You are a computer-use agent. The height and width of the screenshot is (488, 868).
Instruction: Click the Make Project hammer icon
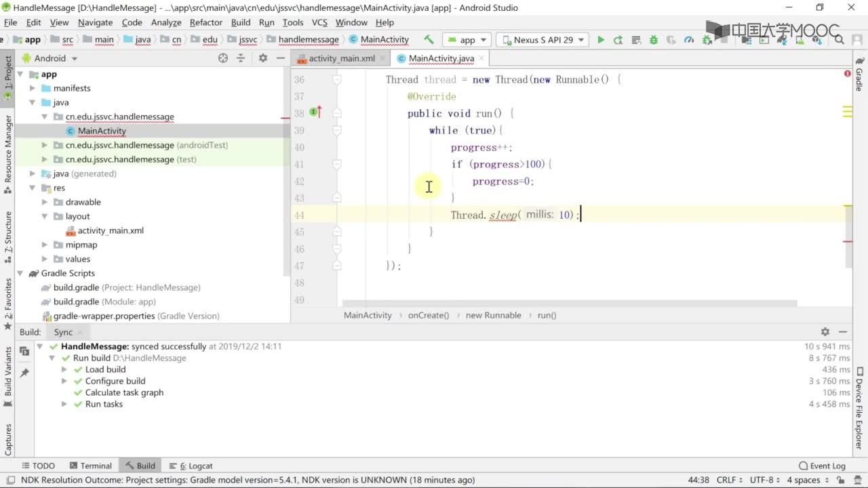pos(429,40)
